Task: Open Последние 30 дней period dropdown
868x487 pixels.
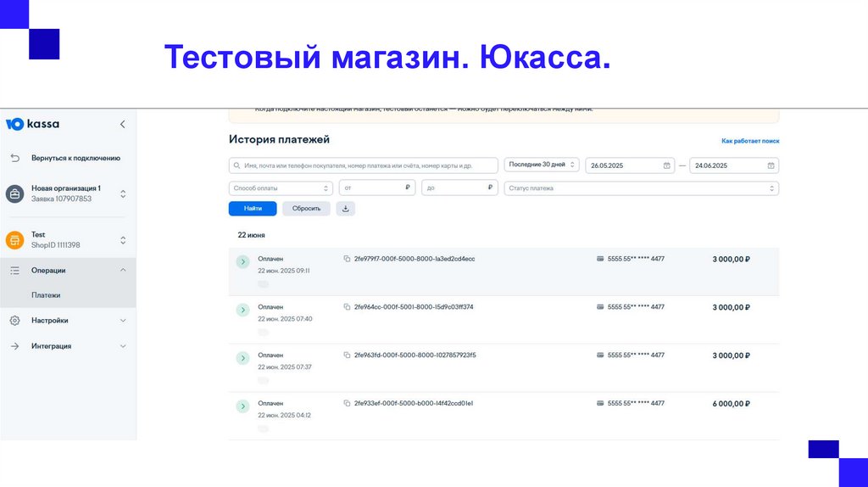Action: [542, 165]
